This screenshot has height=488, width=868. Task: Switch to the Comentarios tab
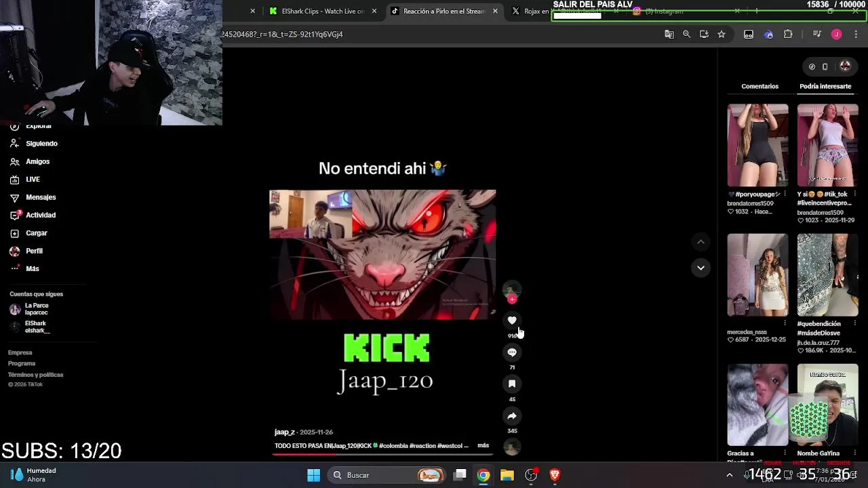click(759, 86)
